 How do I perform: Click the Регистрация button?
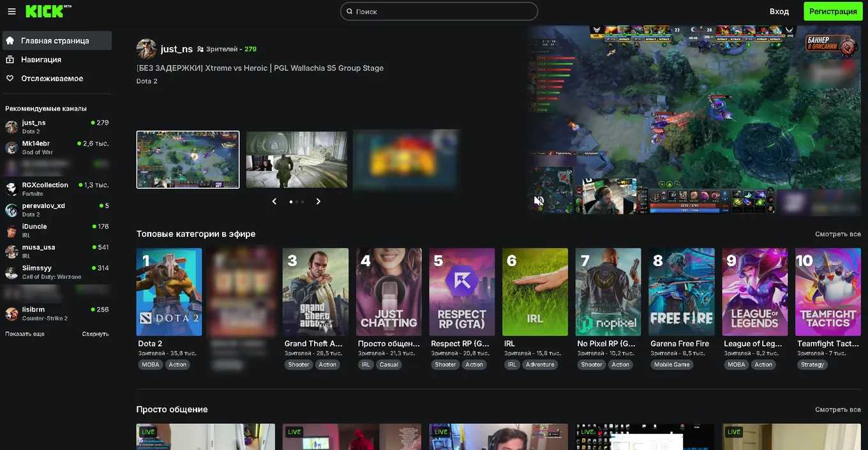click(x=833, y=11)
